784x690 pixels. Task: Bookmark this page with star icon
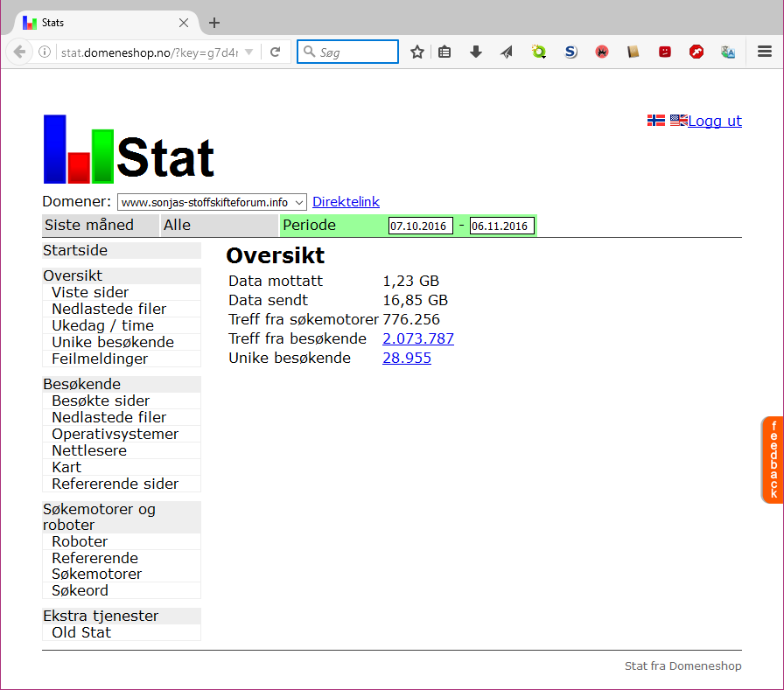pos(417,52)
